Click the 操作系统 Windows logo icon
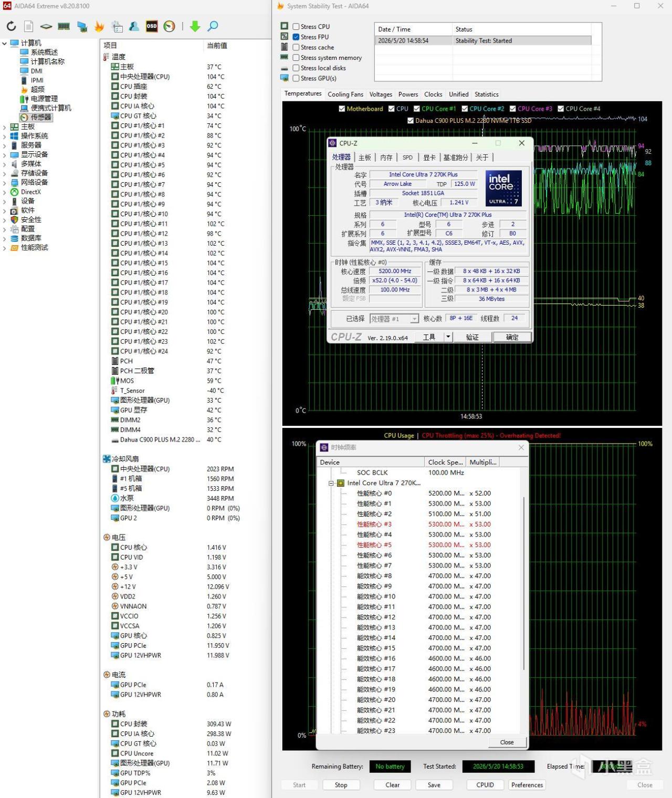Viewport: 672px width, 798px height. pyautogui.click(x=15, y=136)
